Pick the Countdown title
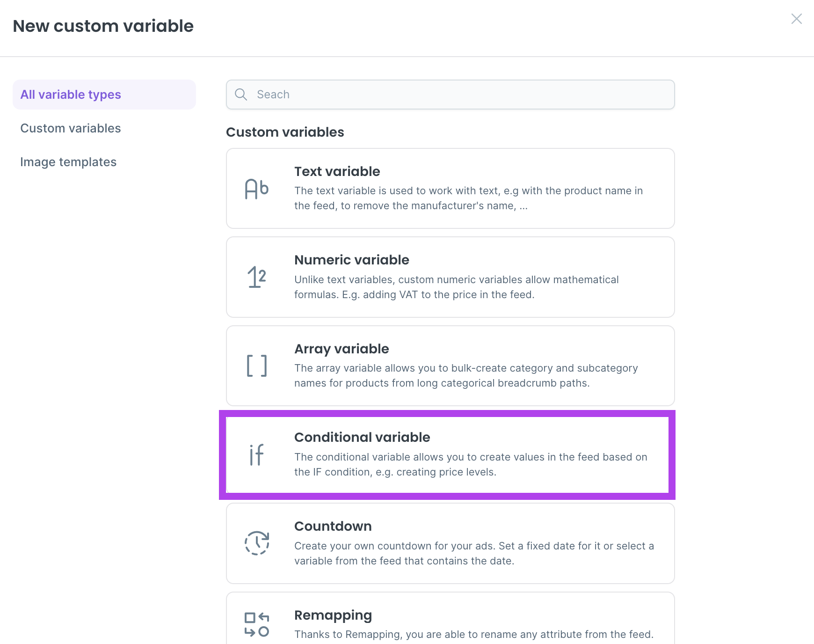 (333, 526)
